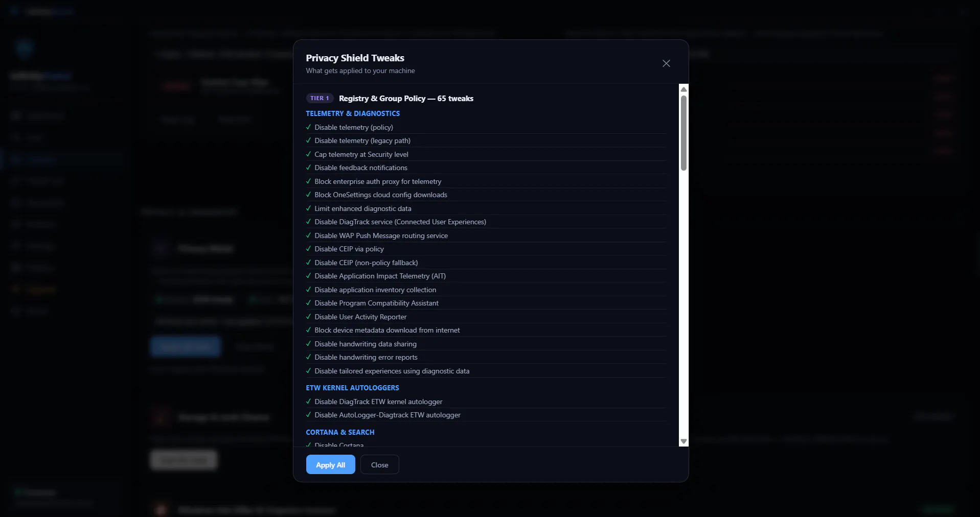980x517 pixels.
Task: Click 'Disable User Activity Reporter' row
Action: point(486,317)
